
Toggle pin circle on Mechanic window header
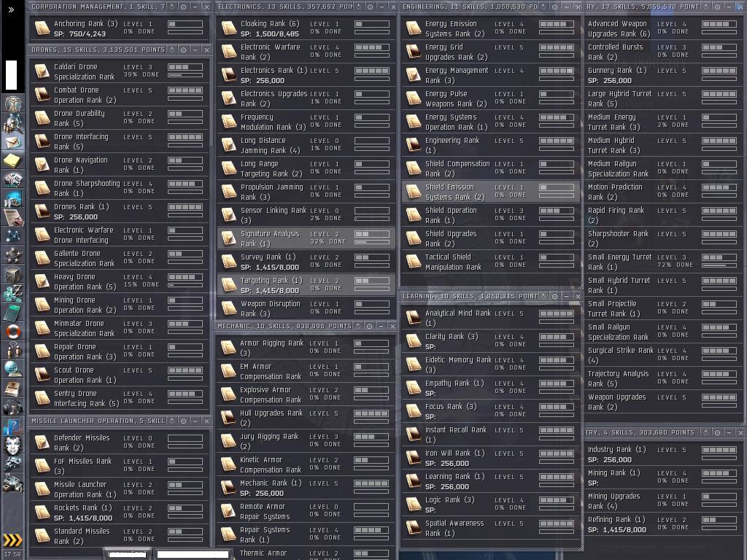(369, 326)
